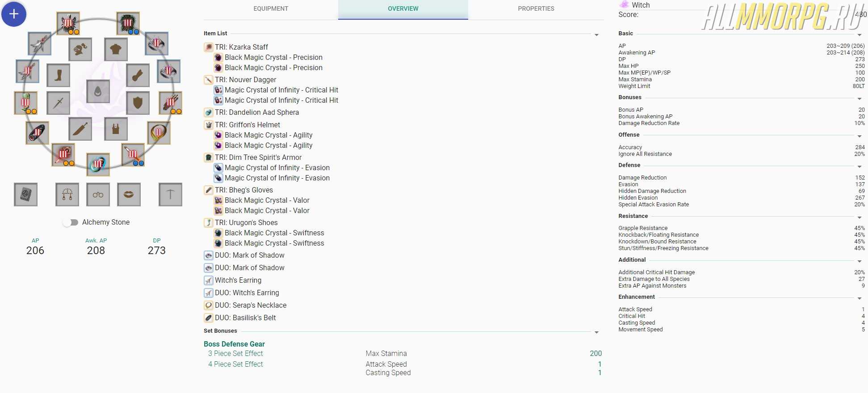Select the DUO Serap's Necklace slot
This screenshot has height=393, width=868.
[x=159, y=133]
